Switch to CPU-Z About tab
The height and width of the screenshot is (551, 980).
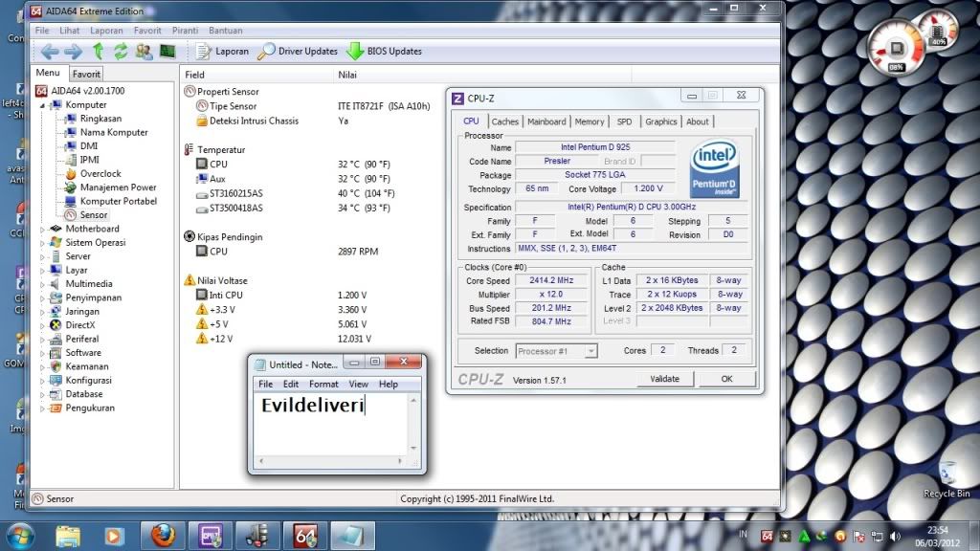pyautogui.click(x=698, y=121)
